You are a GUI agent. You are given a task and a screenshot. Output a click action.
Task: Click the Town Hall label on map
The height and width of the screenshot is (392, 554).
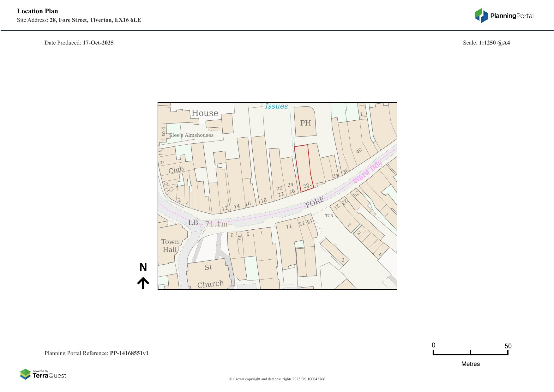click(x=170, y=246)
